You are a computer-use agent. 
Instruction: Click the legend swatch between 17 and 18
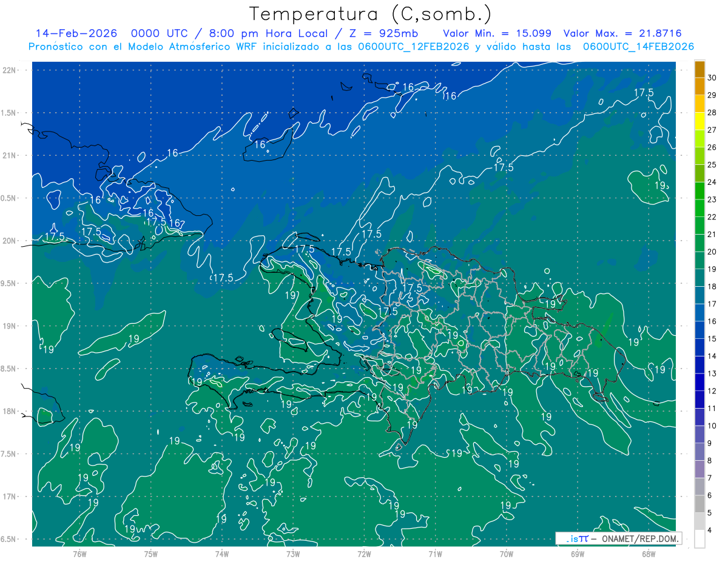click(x=699, y=296)
